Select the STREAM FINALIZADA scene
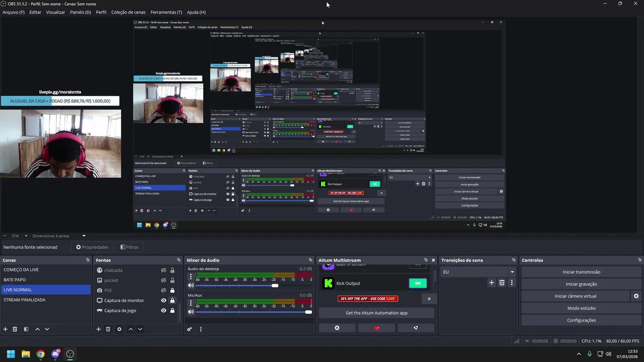 (x=45, y=300)
